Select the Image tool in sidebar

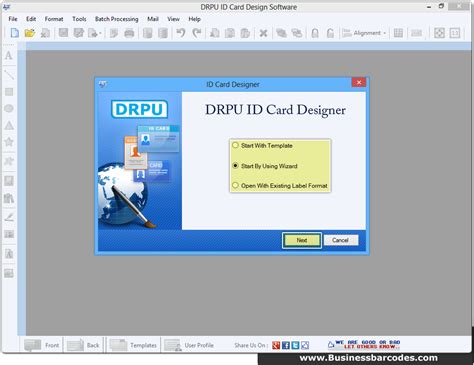click(x=9, y=181)
